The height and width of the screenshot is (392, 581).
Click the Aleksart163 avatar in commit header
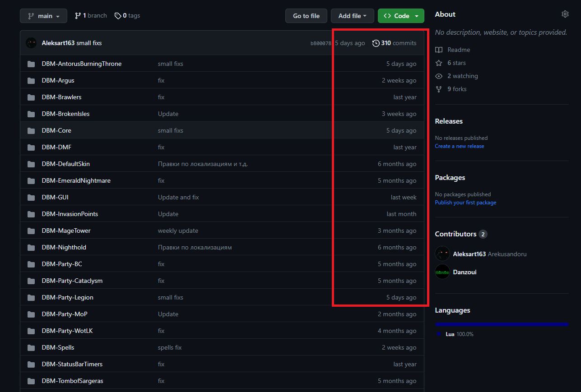click(x=31, y=43)
